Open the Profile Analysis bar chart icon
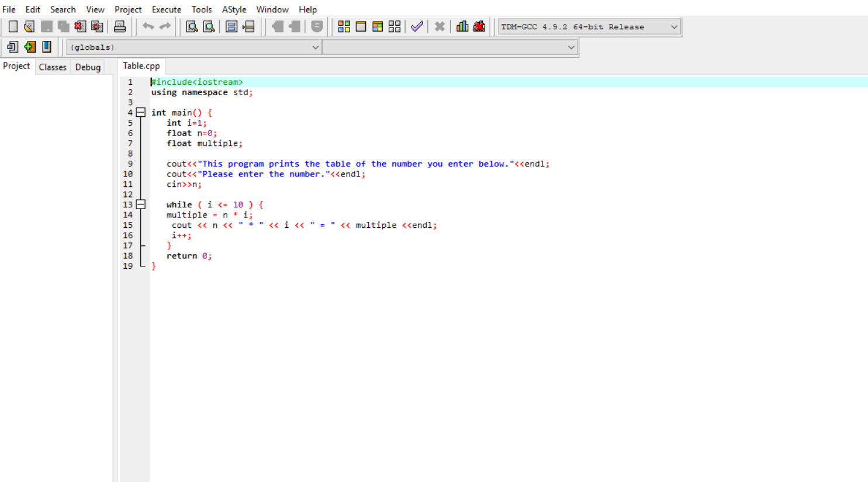868x482 pixels. point(462,27)
